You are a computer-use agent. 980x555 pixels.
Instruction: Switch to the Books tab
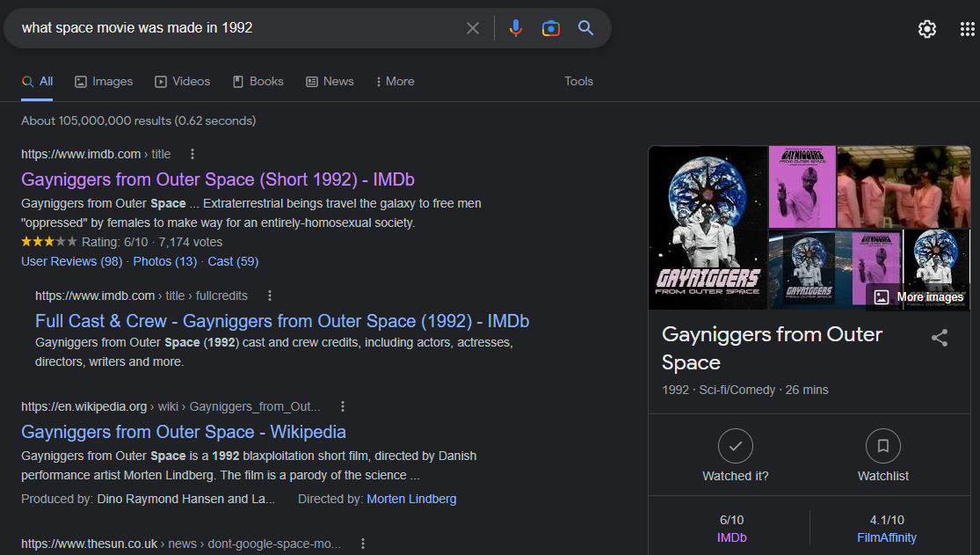coord(258,81)
